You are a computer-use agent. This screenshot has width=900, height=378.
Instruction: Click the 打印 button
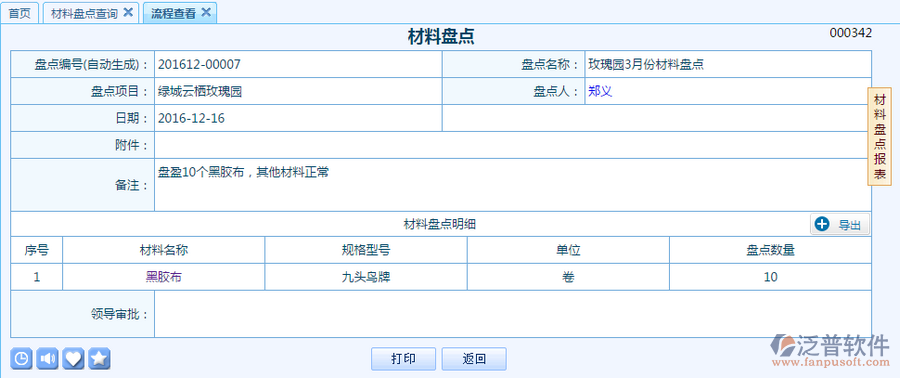tap(404, 359)
